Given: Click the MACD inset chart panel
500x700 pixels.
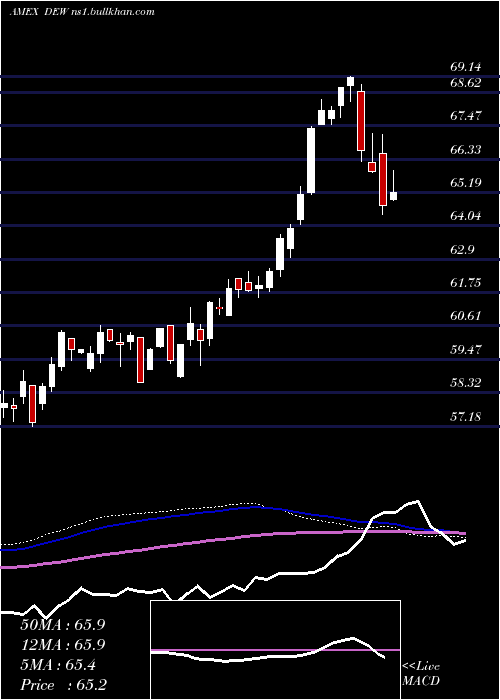Looking at the screenshot, I should click(275, 650).
